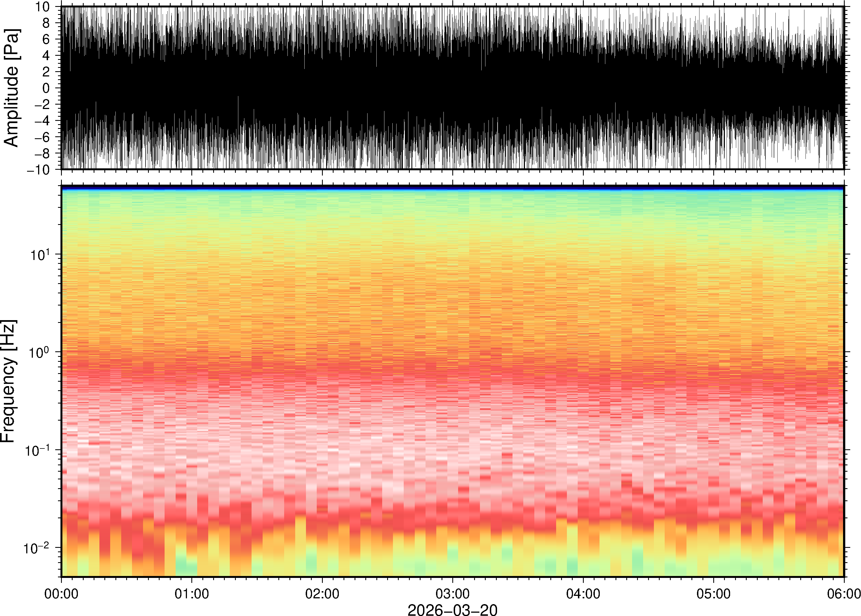Click the 01:00 time axis label
Screen dimensions: 861x616
point(191,593)
